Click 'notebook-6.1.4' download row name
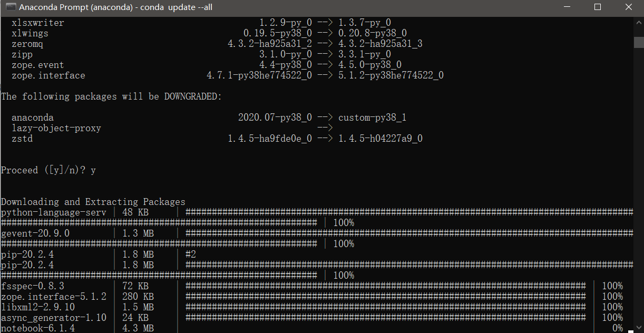 38,328
